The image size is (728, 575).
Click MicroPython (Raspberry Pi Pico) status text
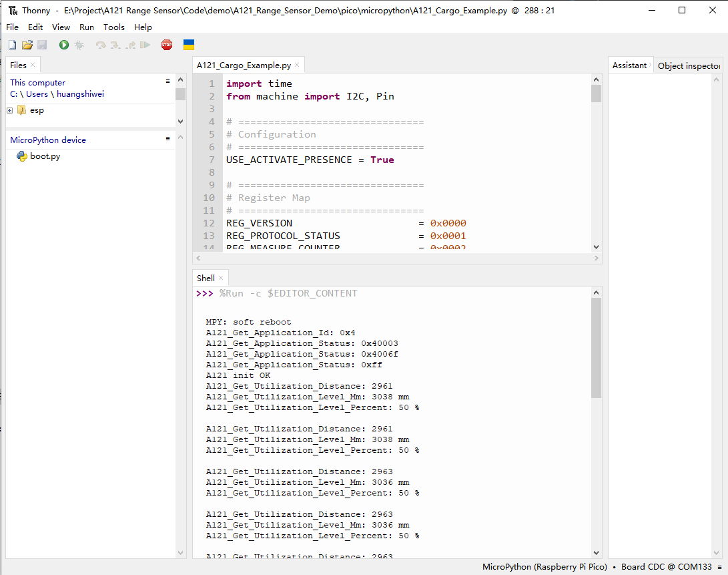(544, 566)
